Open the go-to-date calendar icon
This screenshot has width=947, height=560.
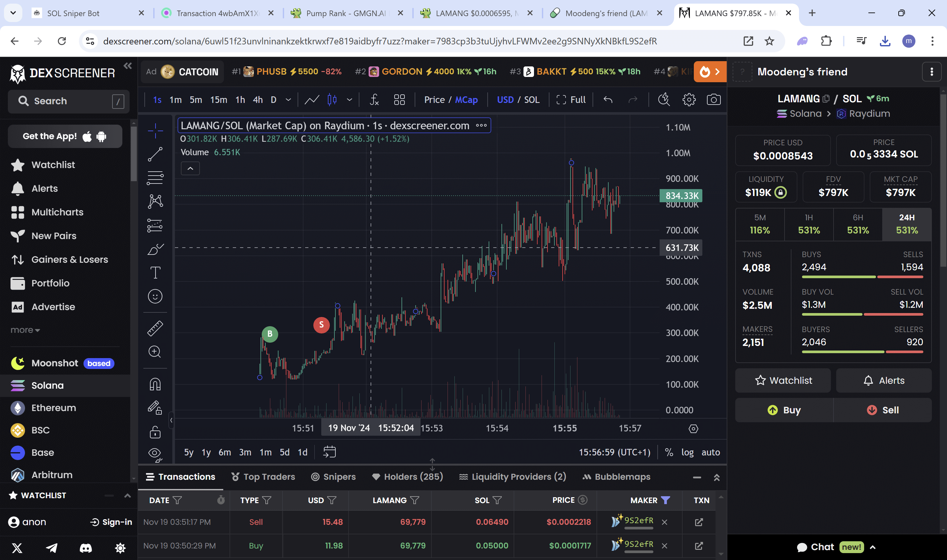329,452
